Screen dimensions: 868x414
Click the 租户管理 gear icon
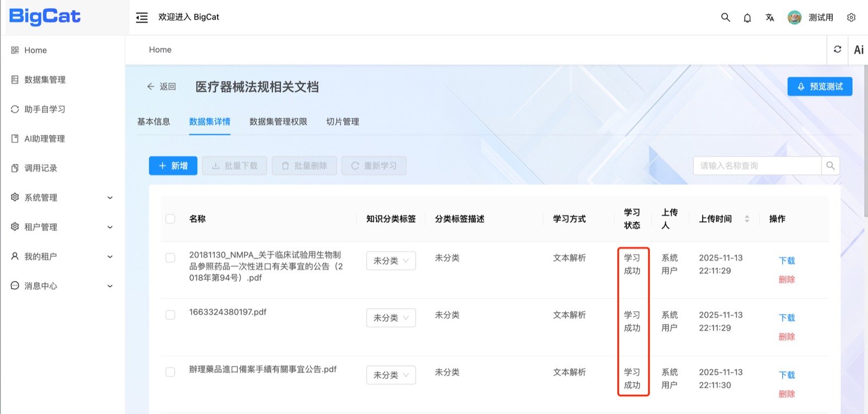pyautogui.click(x=15, y=227)
